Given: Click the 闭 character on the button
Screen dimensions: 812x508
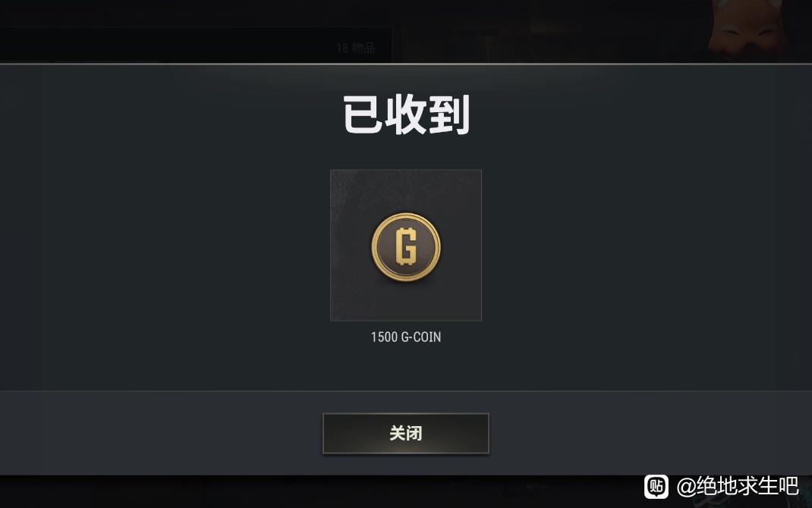Looking at the screenshot, I should [414, 434].
